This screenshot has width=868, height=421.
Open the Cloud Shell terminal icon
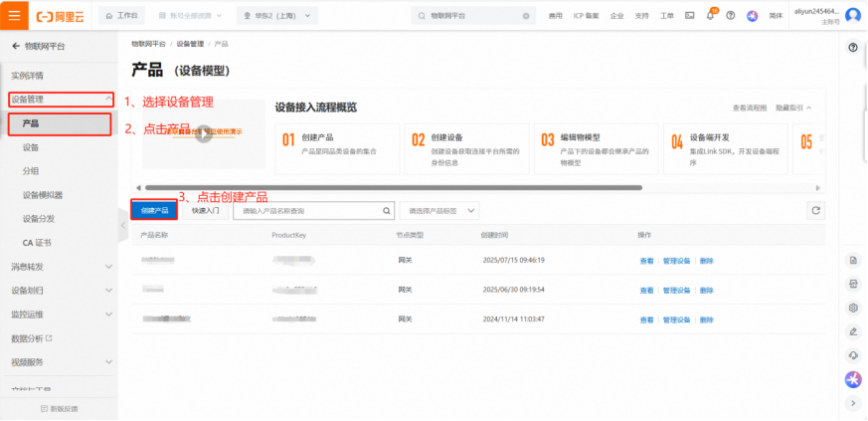coord(690,16)
